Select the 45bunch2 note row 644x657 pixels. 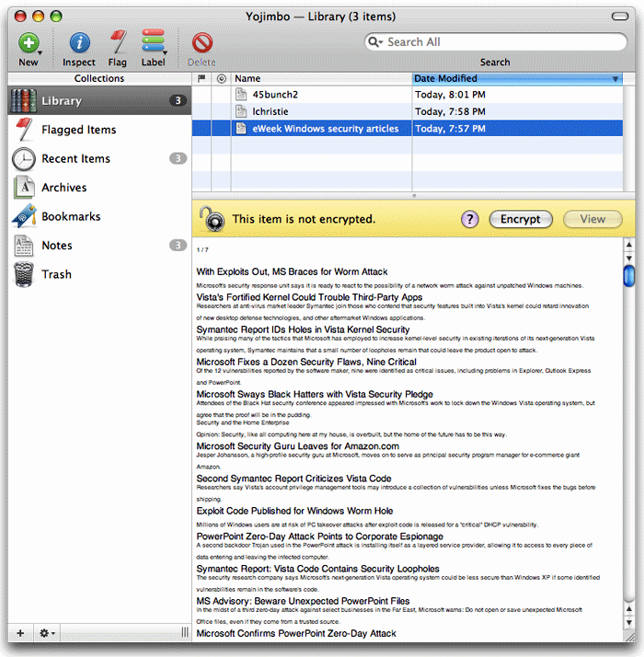(x=408, y=95)
